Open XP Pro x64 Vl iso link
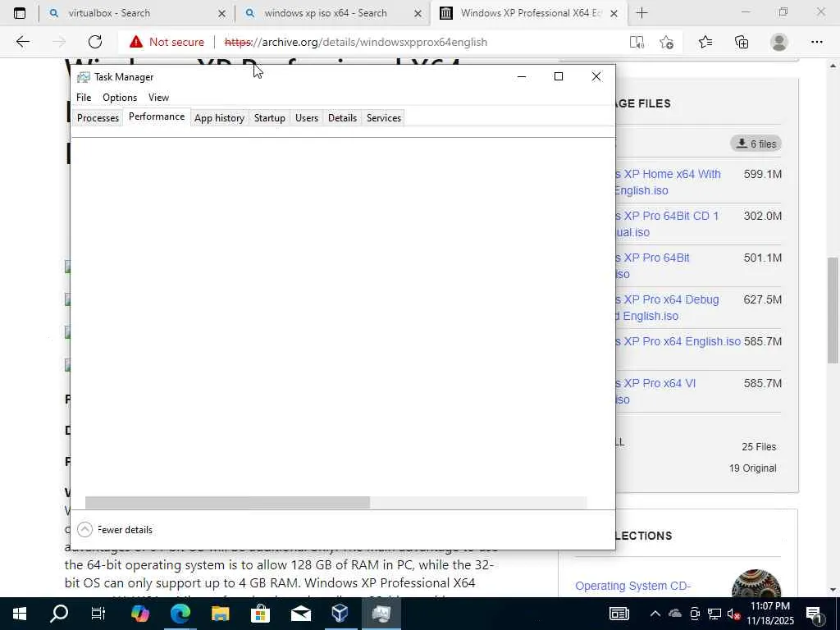840x630 pixels. pyautogui.click(x=655, y=391)
